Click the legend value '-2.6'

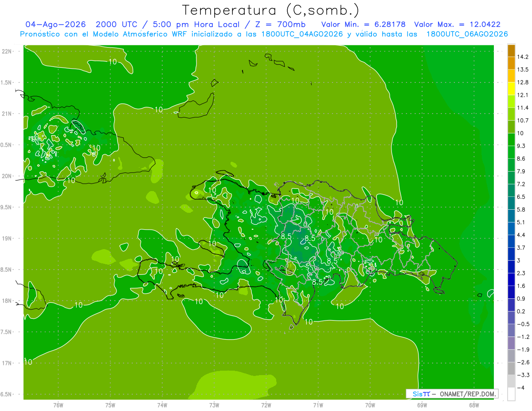tap(523, 362)
